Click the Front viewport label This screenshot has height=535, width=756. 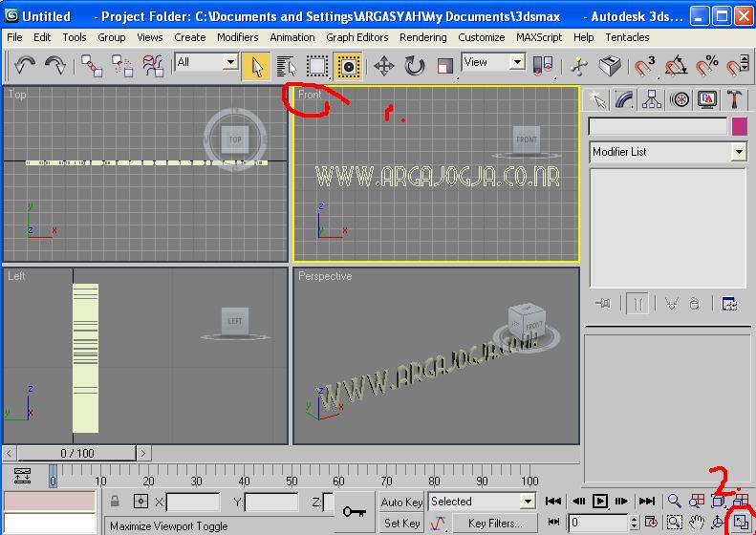pos(310,95)
